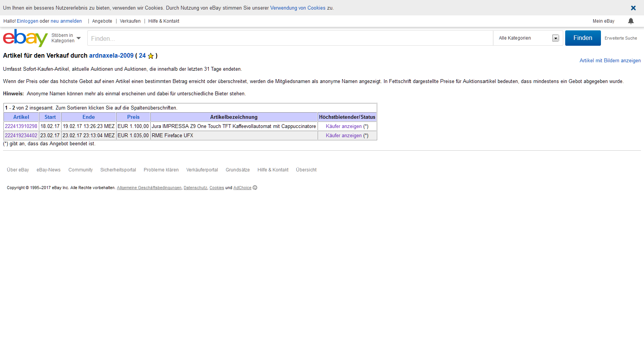
Task: Sort the table by Preis column
Action: 133,117
